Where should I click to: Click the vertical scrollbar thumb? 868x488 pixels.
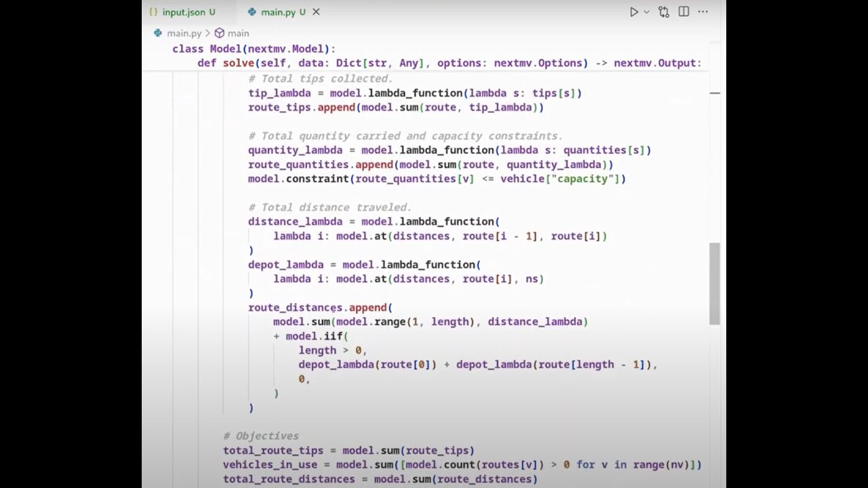click(715, 284)
